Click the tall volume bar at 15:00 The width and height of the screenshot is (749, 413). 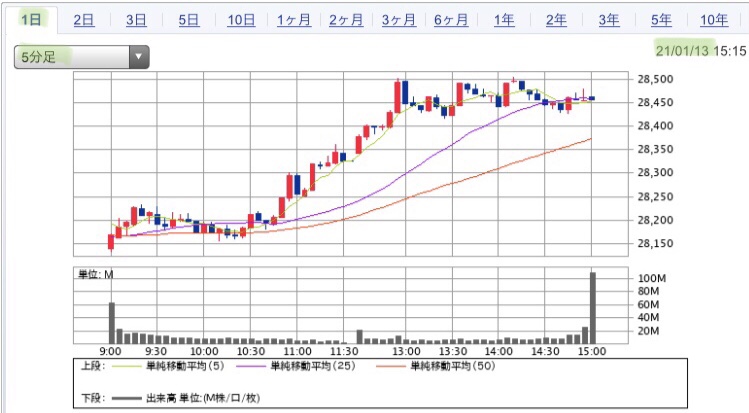593,308
